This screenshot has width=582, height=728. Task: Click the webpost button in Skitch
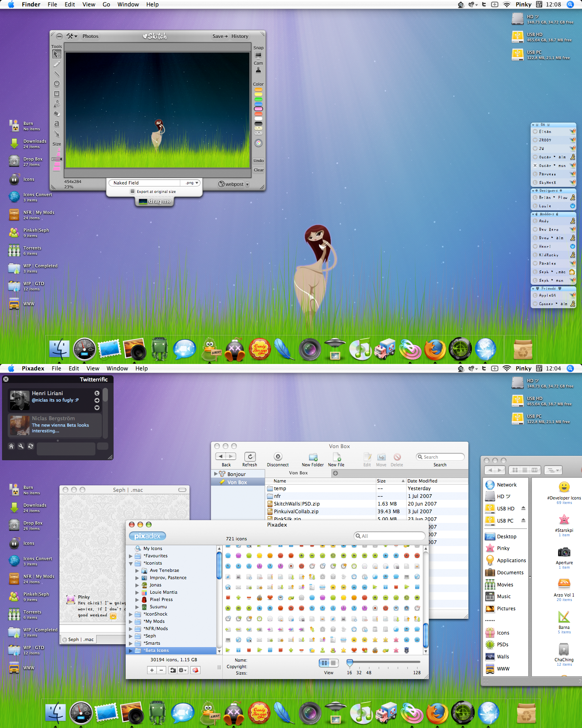coord(231,184)
